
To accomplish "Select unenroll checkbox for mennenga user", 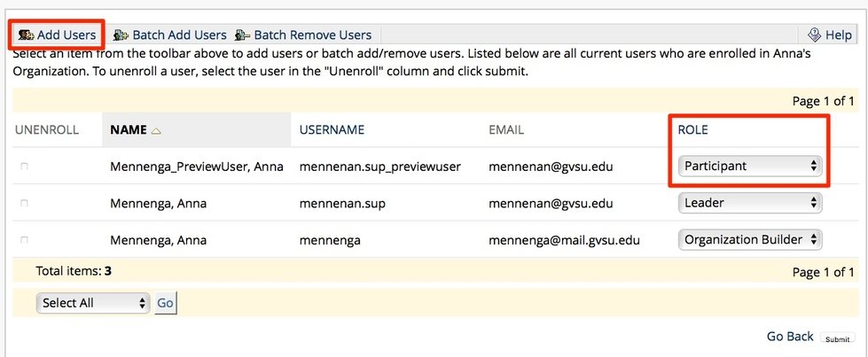I will 24,240.
